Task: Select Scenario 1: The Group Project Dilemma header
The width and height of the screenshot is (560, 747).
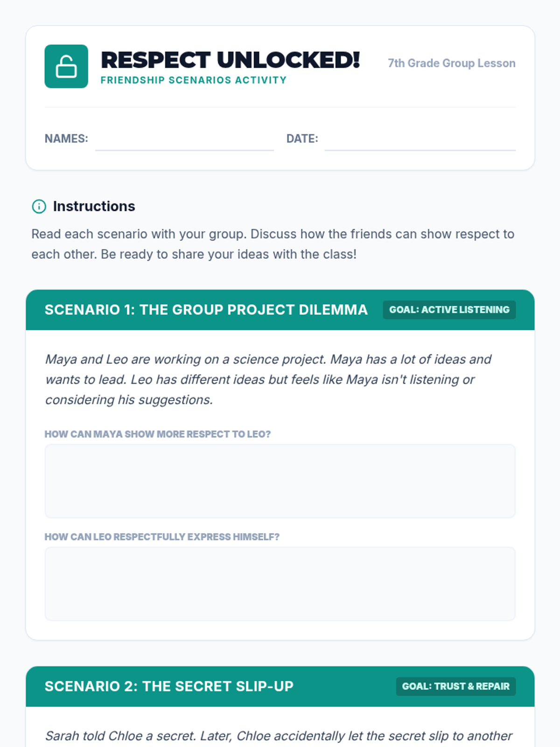Action: point(206,310)
